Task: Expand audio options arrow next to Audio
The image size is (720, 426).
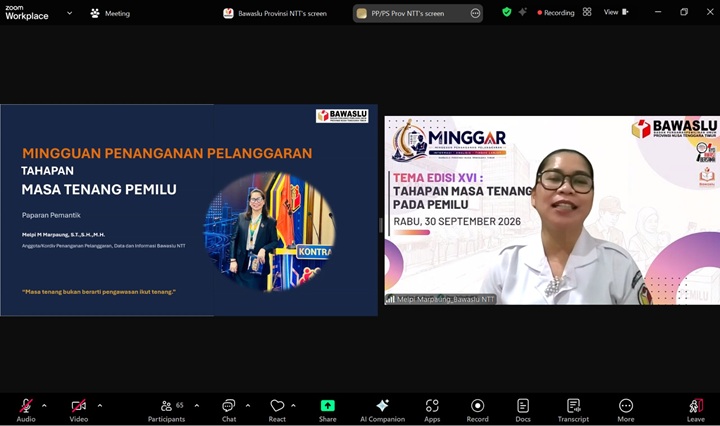Action: point(44,406)
